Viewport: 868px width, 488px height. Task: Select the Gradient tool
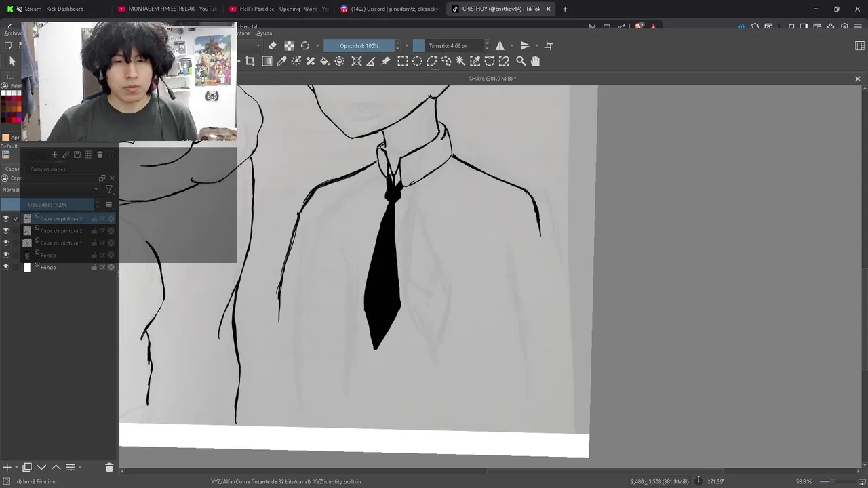[267, 61]
